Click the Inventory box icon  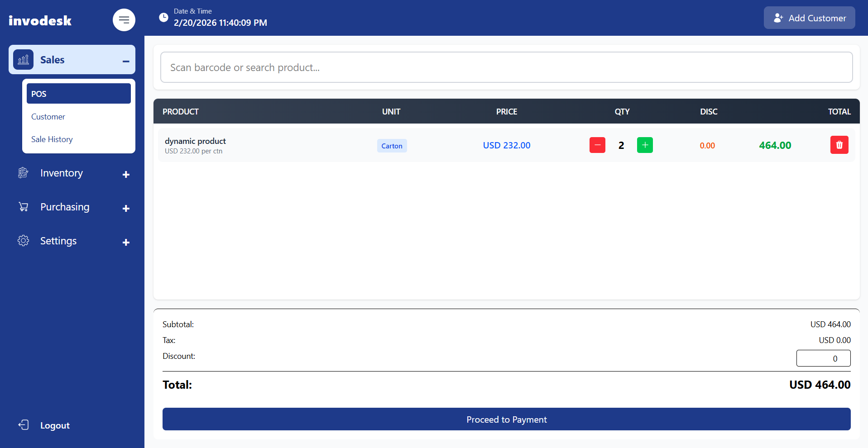click(x=23, y=173)
